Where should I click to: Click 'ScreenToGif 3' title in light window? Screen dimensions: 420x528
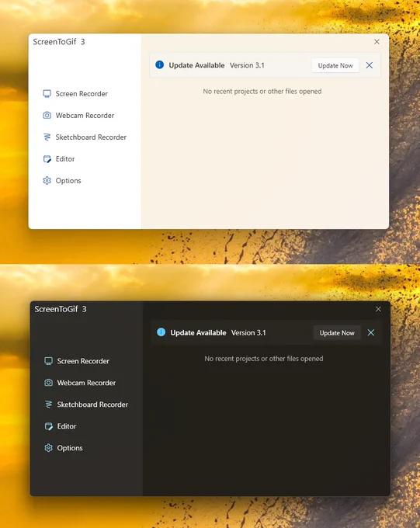click(x=59, y=42)
